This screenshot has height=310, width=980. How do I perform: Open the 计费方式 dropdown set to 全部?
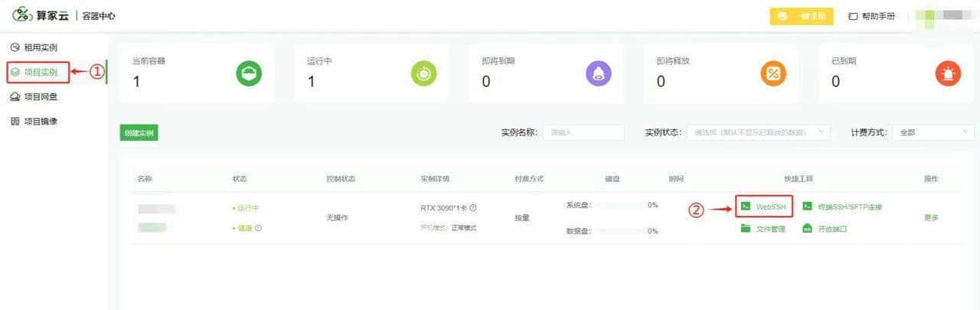933,132
